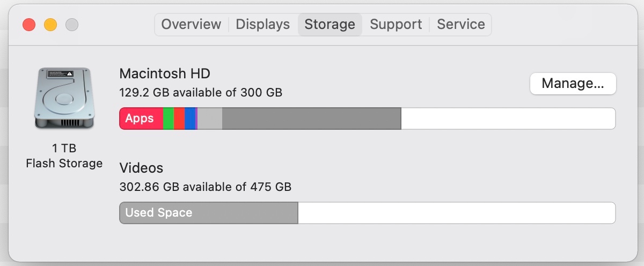
Task: Minimize the window with yellow button
Action: point(50,25)
